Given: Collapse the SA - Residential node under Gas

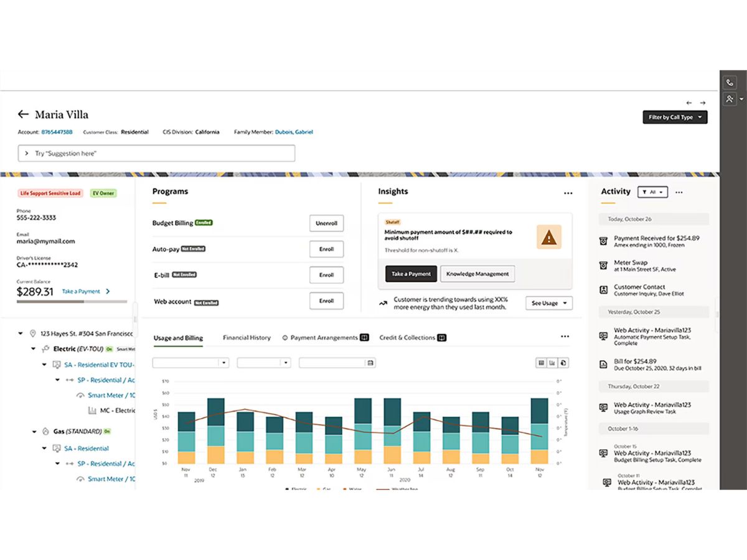Looking at the screenshot, I should click(44, 449).
